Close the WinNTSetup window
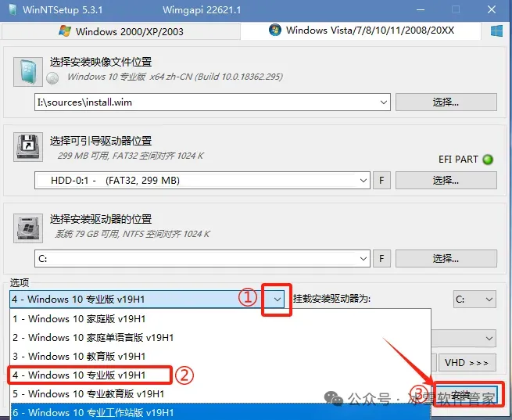This screenshot has height=420, width=512. click(492, 10)
